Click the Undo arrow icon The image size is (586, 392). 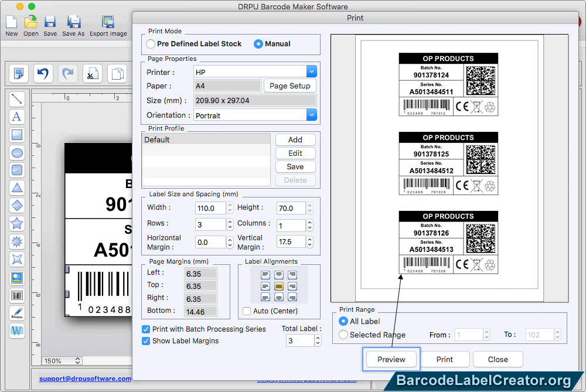(x=43, y=73)
